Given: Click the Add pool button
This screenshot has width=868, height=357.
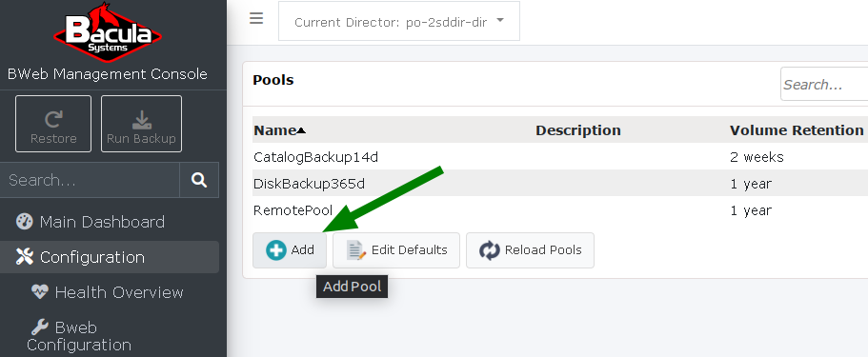Looking at the screenshot, I should click(290, 250).
